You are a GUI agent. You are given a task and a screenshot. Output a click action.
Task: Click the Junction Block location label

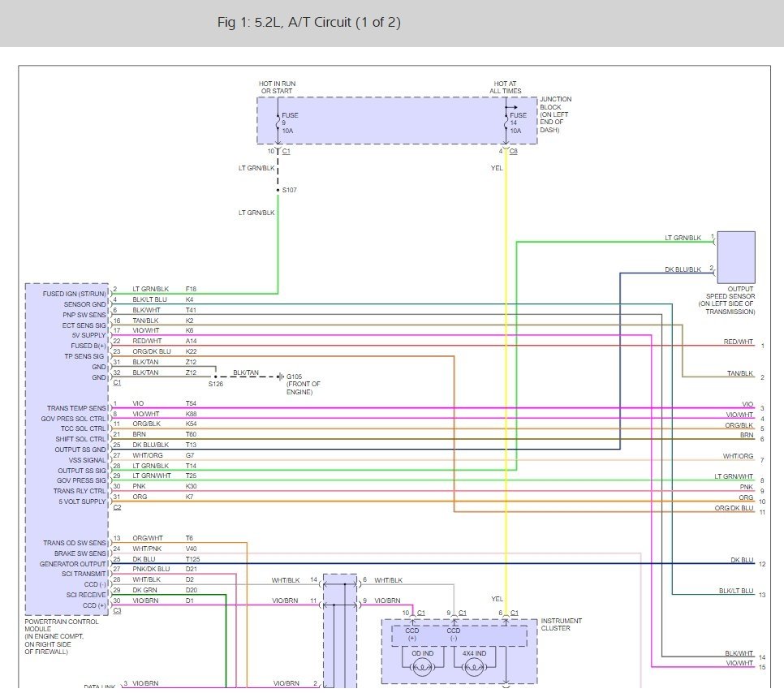[x=556, y=114]
